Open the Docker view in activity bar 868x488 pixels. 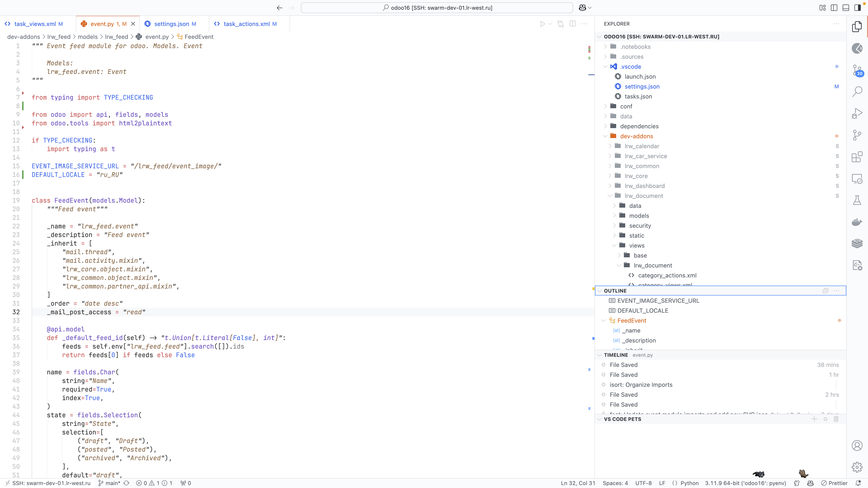(857, 222)
